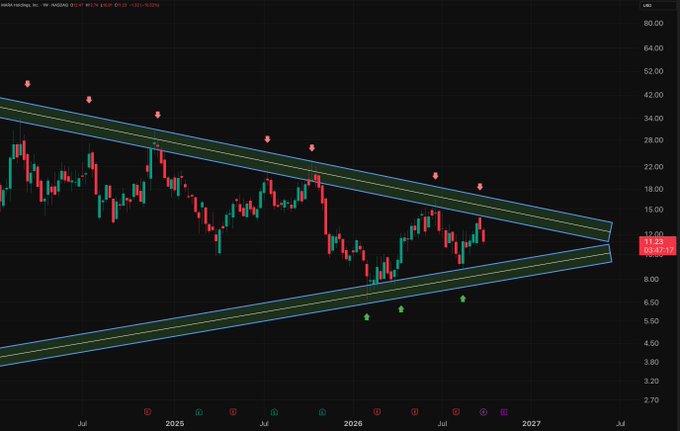680x431 pixels.
Task: Click the OHLC values in the top legend
Action: tap(114, 5)
